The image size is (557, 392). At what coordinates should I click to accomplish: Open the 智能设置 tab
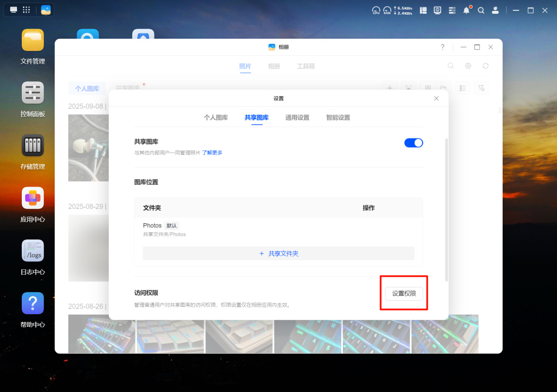[338, 117]
